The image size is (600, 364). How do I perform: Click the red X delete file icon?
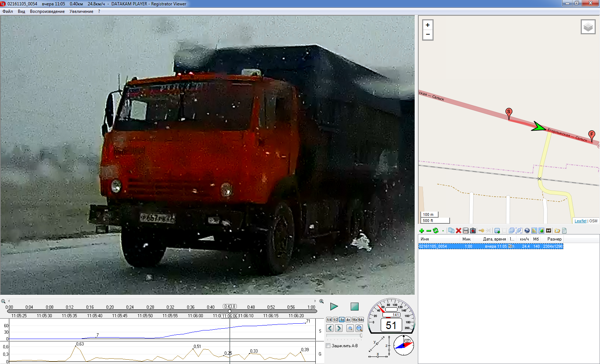coord(459,231)
